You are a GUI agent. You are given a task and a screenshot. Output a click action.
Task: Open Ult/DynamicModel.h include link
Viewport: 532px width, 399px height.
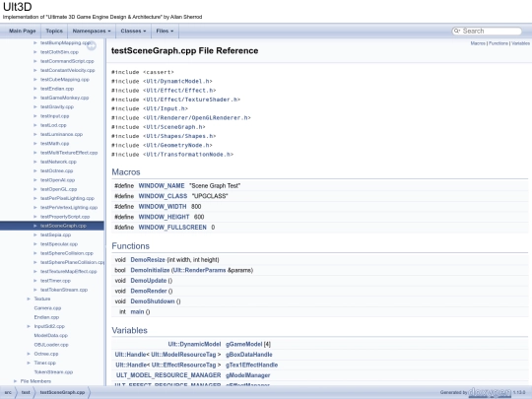pyautogui.click(x=177, y=82)
